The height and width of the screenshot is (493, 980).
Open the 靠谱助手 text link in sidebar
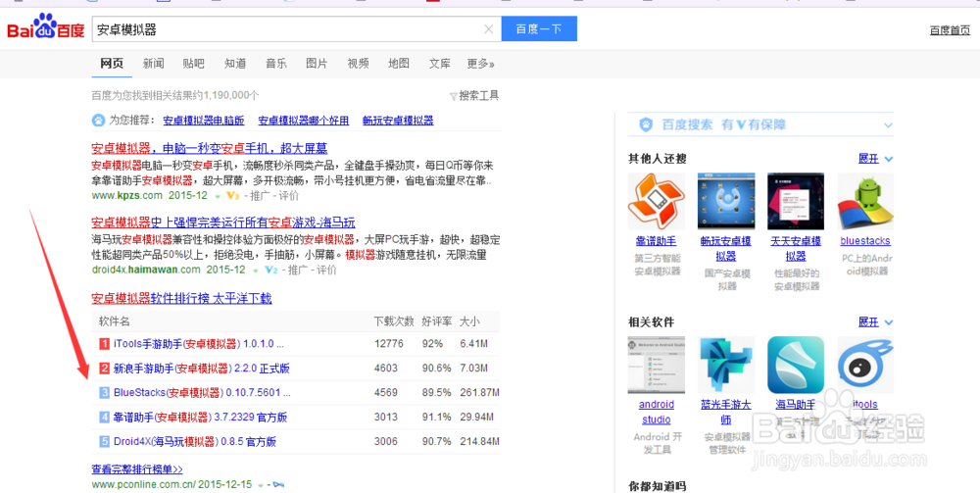(656, 241)
